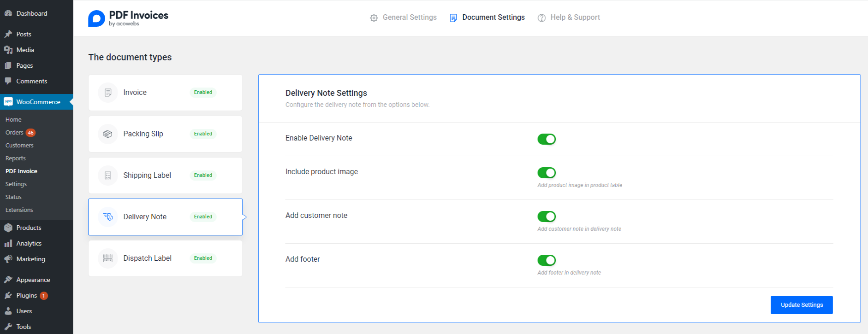Open WooCommerce Settings submenu link
The width and height of the screenshot is (868, 334).
click(x=16, y=184)
